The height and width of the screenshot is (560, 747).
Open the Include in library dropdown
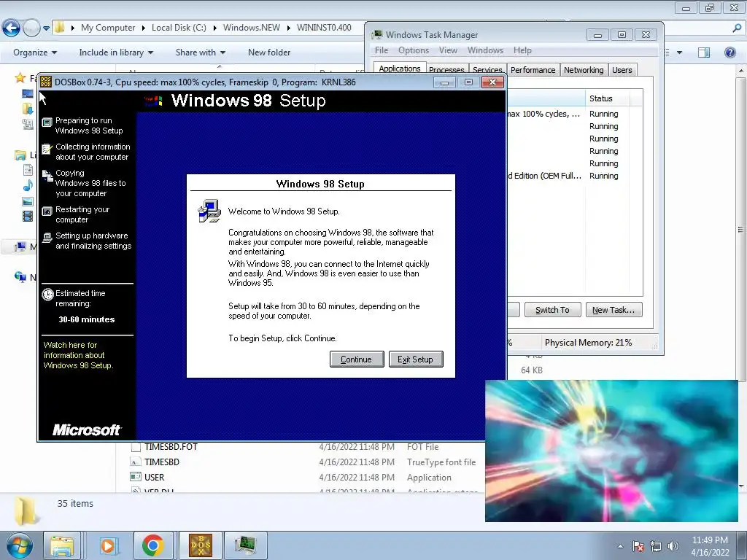(116, 52)
